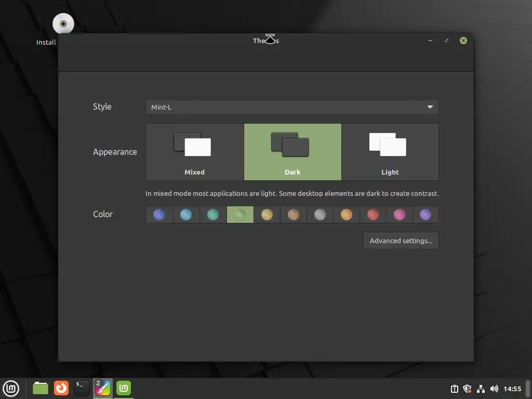
Task: Choose the purple color swatch
Action: (425, 215)
